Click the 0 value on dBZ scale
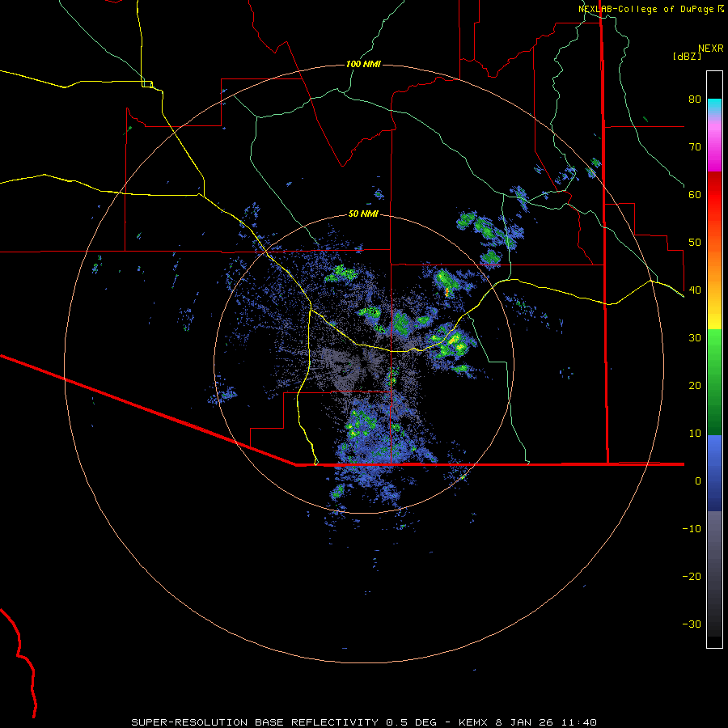The height and width of the screenshot is (728, 728). tap(698, 481)
